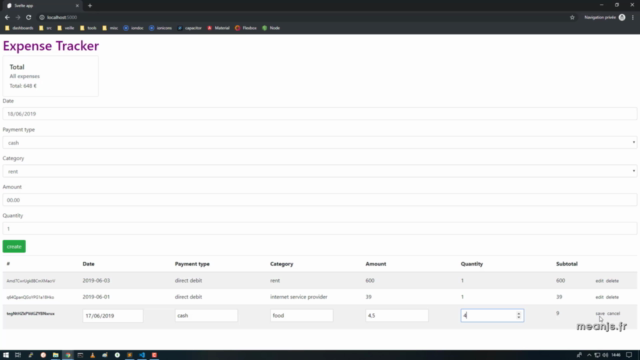Open a new browser tab
This screenshot has height=360, width=640.
click(90, 6)
